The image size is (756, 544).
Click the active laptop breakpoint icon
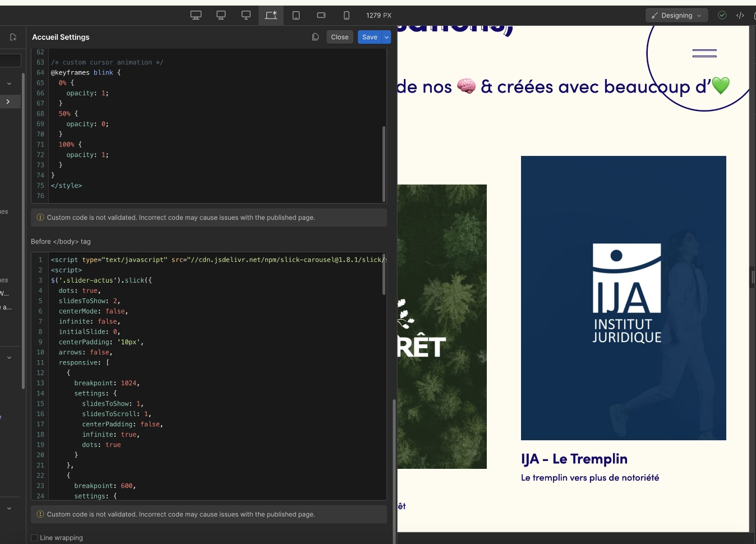coord(271,15)
